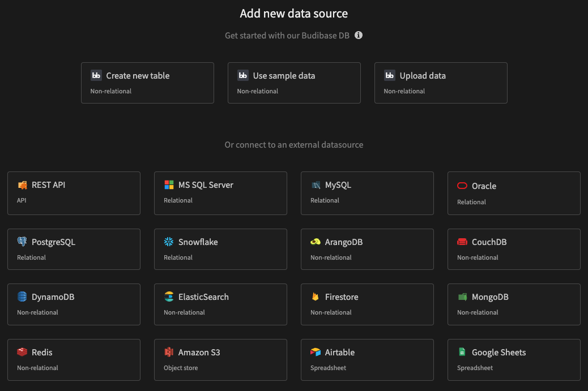Click the MongoDB green icon

(462, 297)
